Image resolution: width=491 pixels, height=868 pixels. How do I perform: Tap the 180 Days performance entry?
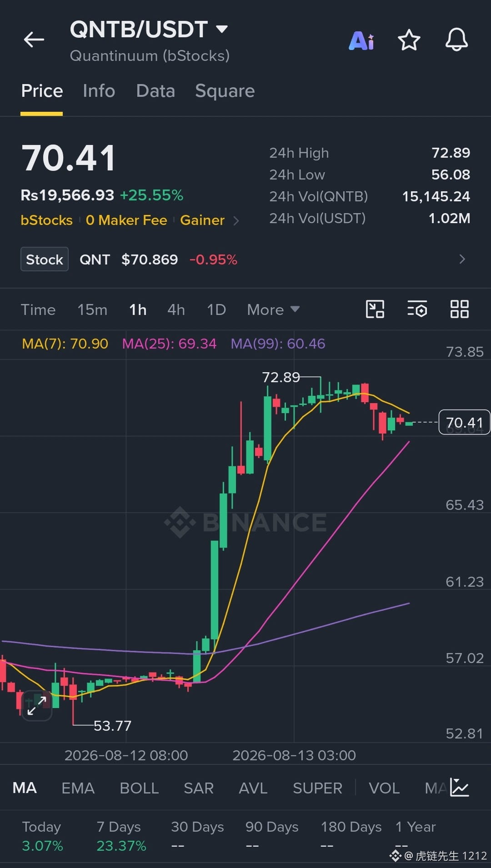pos(351,836)
